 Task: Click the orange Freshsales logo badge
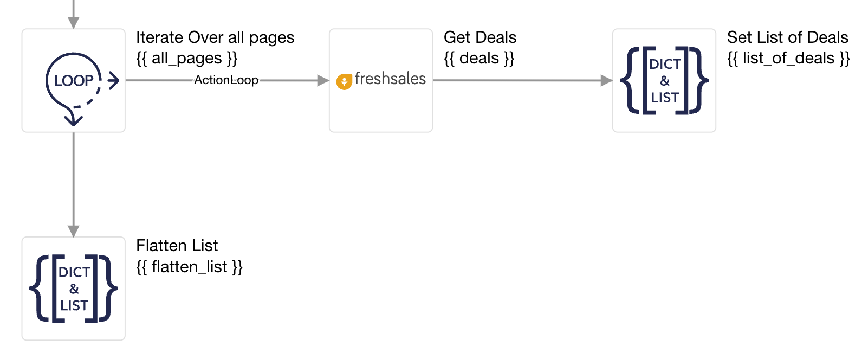point(344,82)
